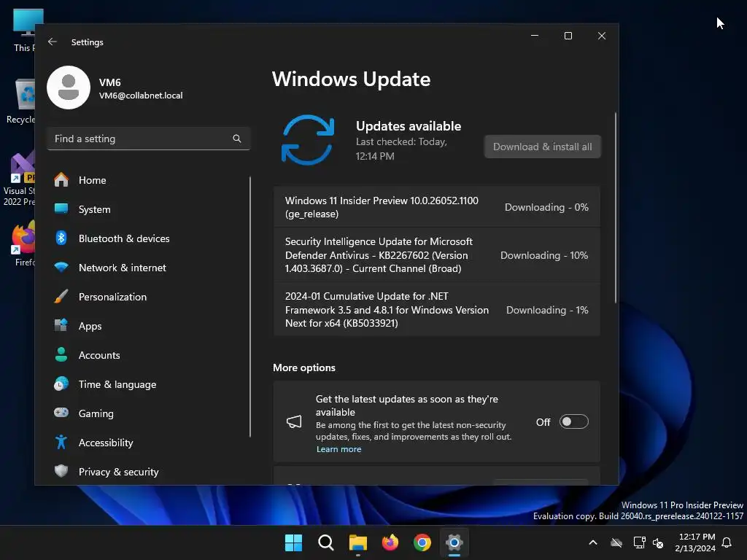Viewport: 747px width, 560px height.
Task: Toggle get latest updates switch on
Action: tap(573, 421)
